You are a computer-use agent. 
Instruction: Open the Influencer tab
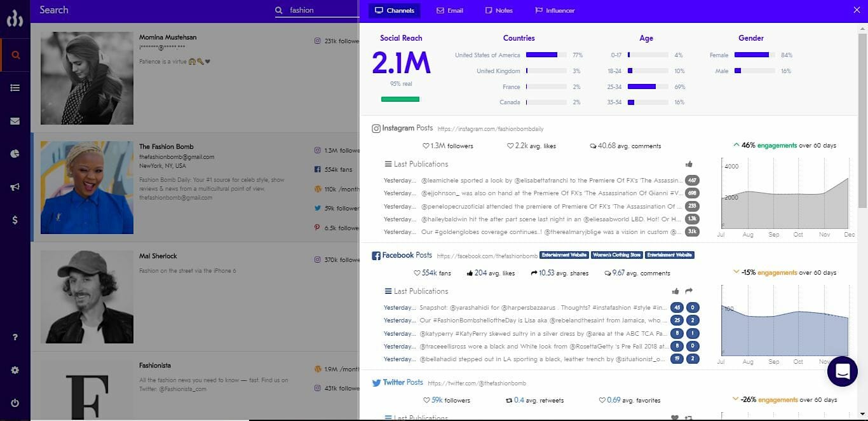(x=555, y=10)
